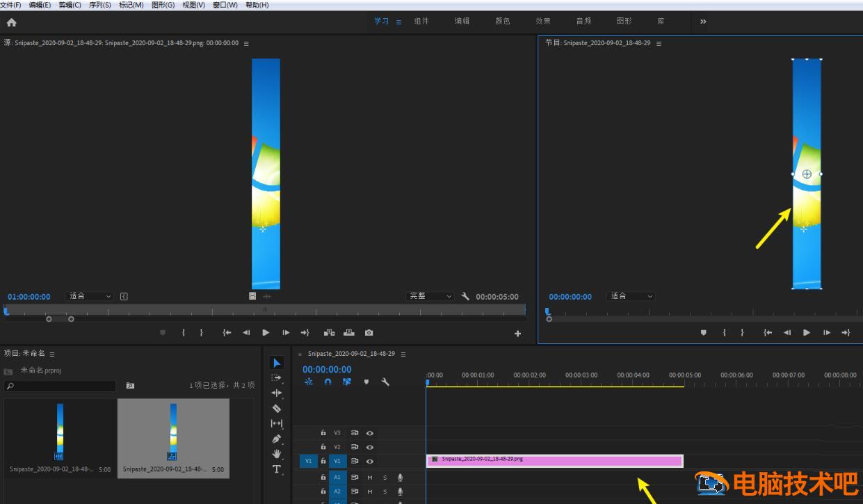Open the project panel hamburger menu

tap(52, 354)
